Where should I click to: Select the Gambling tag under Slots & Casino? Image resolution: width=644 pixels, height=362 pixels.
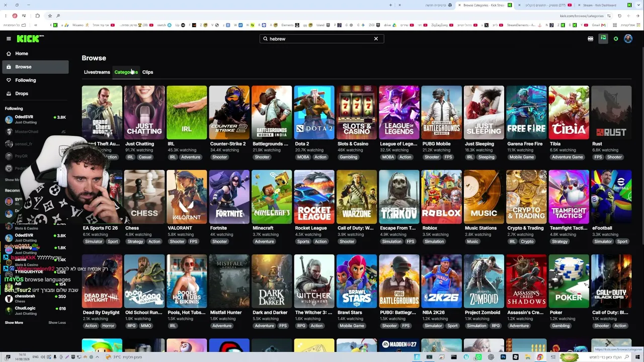[x=348, y=157]
